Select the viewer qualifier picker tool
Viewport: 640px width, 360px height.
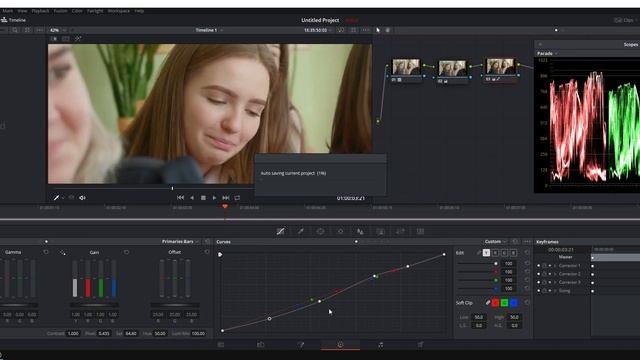(56, 198)
